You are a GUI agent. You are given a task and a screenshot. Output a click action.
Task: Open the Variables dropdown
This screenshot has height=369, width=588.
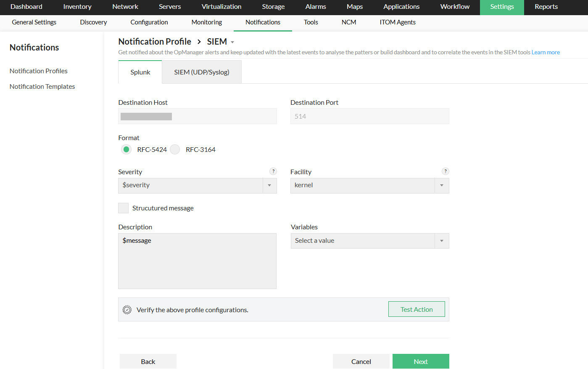click(370, 241)
